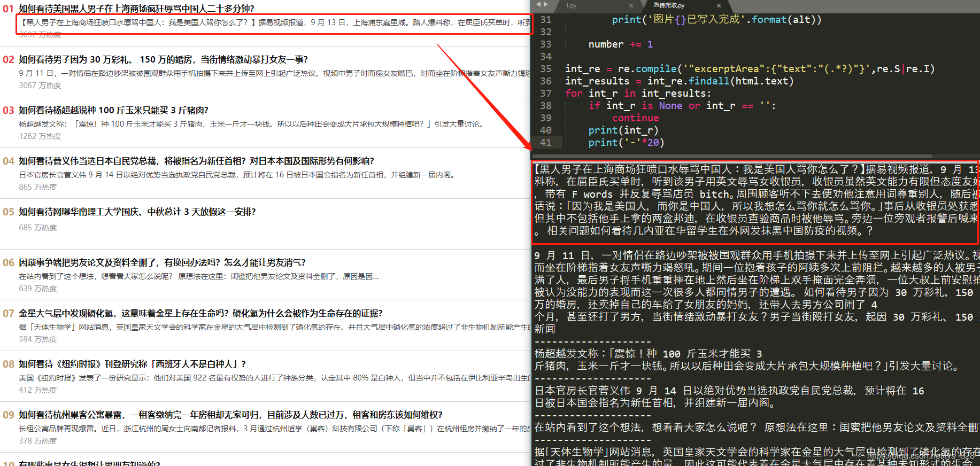Click the previous tab arrow in editor
The height and width of the screenshot is (466, 980).
coord(539,5)
